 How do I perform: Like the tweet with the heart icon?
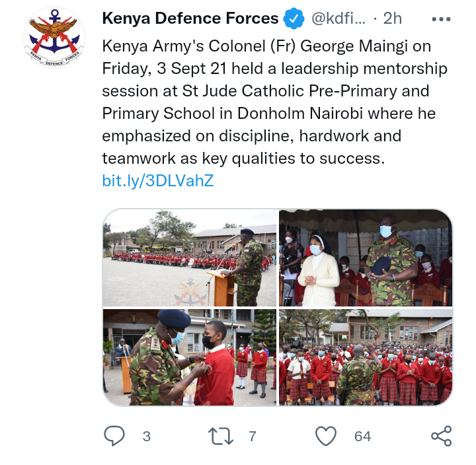click(x=326, y=436)
